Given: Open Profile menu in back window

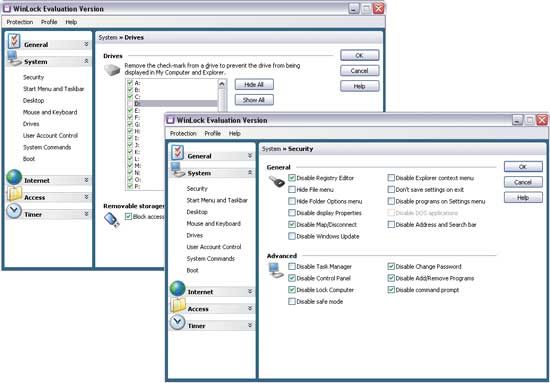Looking at the screenshot, I should coord(49,22).
